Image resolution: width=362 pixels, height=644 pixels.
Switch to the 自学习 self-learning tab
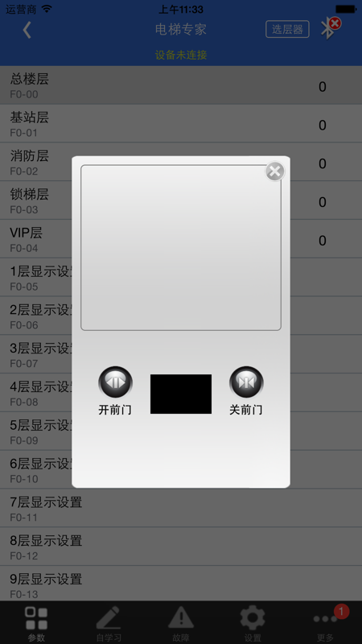[x=109, y=623]
